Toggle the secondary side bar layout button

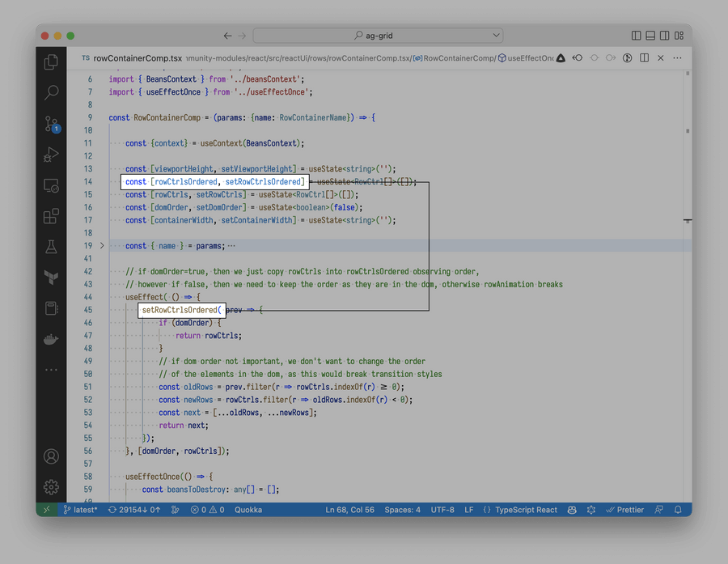tap(664, 36)
